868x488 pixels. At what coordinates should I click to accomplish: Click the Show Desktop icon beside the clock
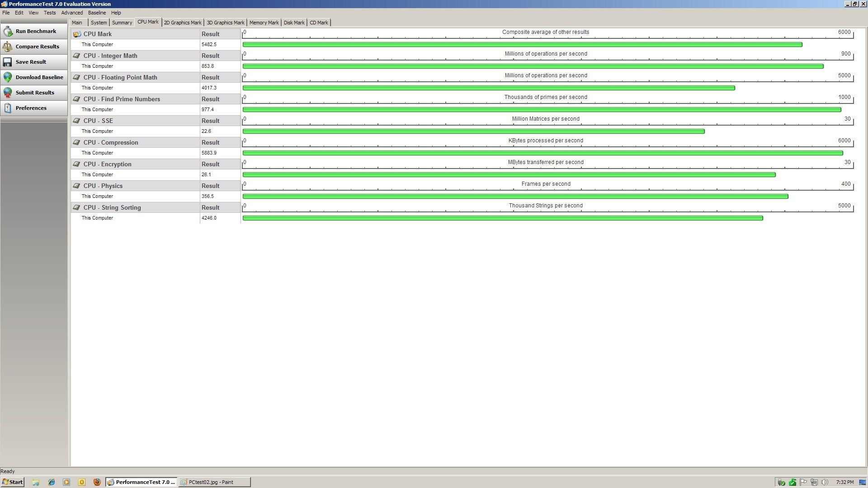click(x=863, y=482)
